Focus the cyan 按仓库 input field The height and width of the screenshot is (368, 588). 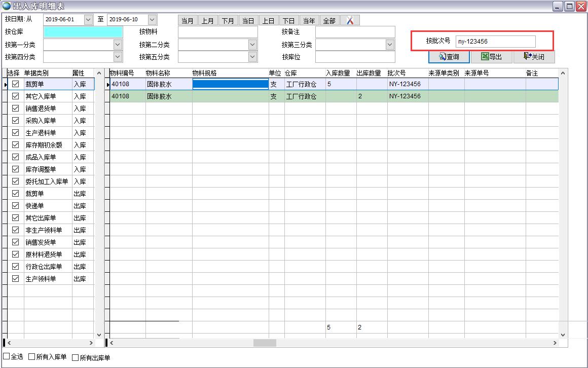83,32
